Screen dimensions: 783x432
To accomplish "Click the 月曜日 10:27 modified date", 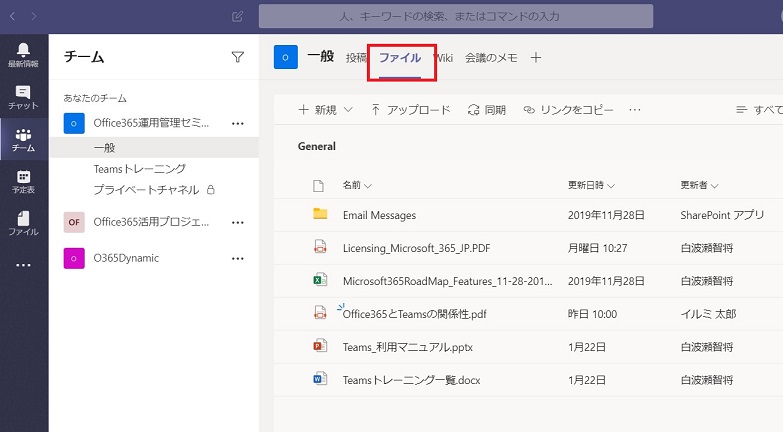I will tap(597, 248).
